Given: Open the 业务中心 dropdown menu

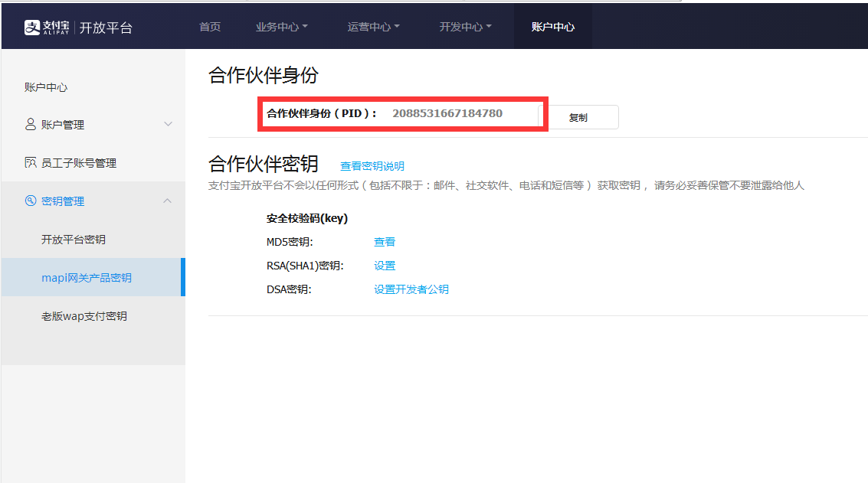Looking at the screenshot, I should coord(282,27).
